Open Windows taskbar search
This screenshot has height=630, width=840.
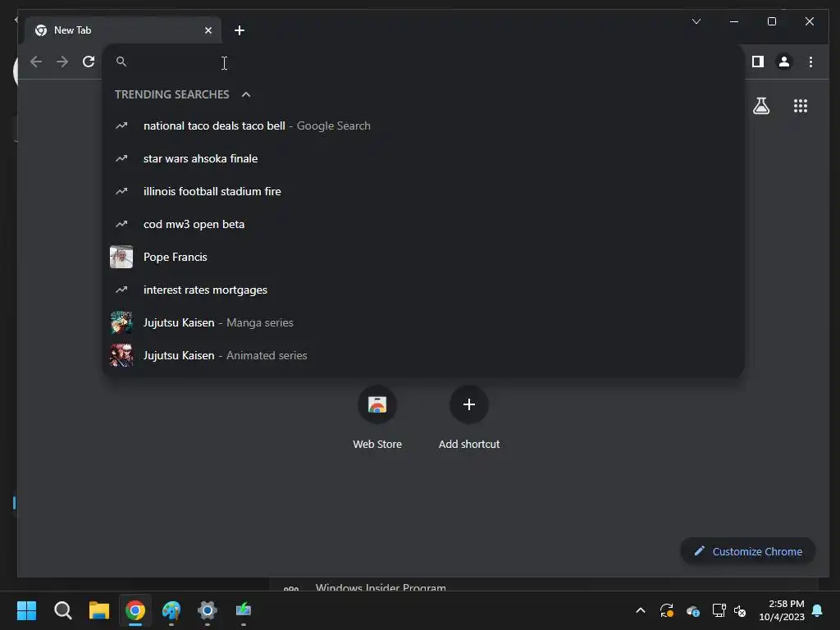click(62, 610)
